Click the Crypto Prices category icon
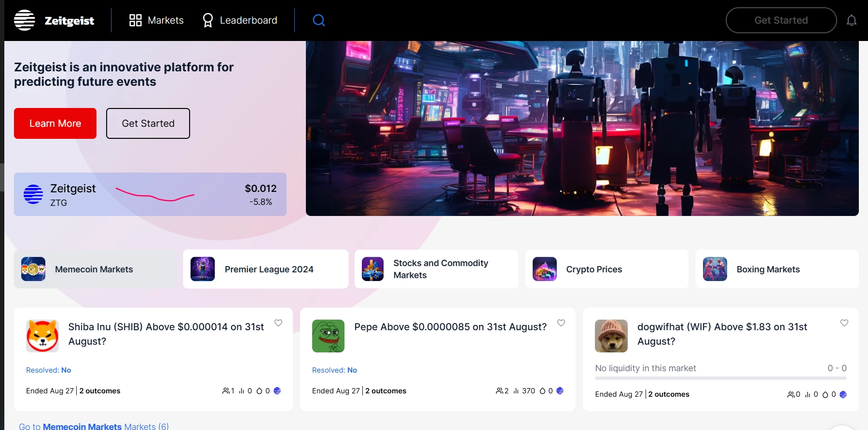This screenshot has height=430, width=868. tap(544, 269)
